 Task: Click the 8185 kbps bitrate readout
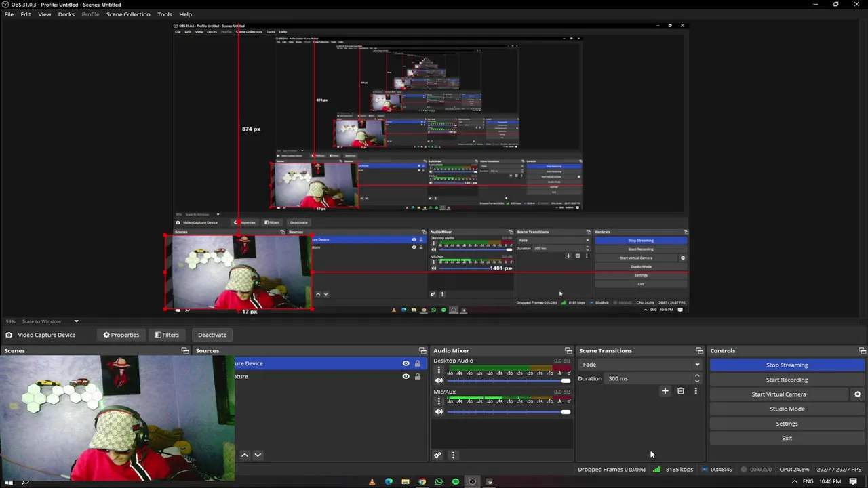679,469
